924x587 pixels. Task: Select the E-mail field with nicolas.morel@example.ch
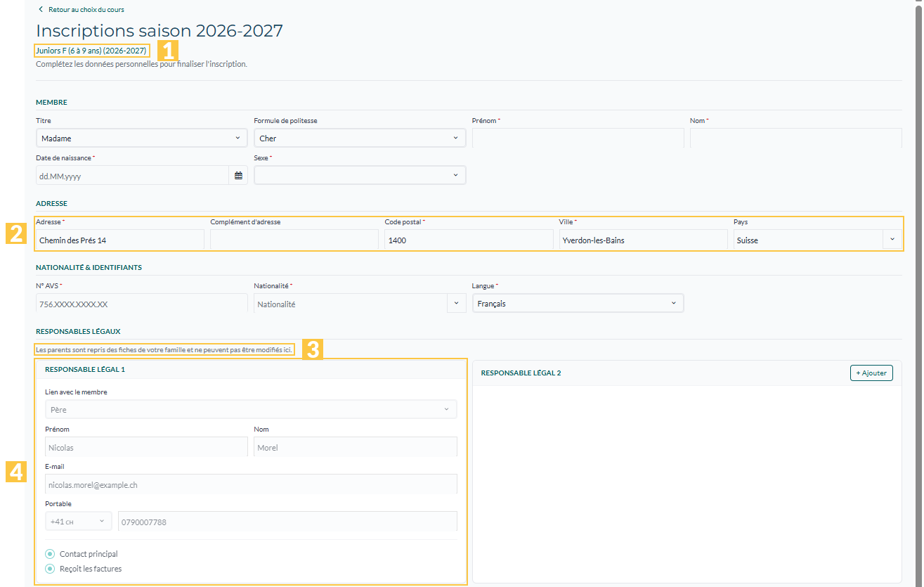pos(251,484)
